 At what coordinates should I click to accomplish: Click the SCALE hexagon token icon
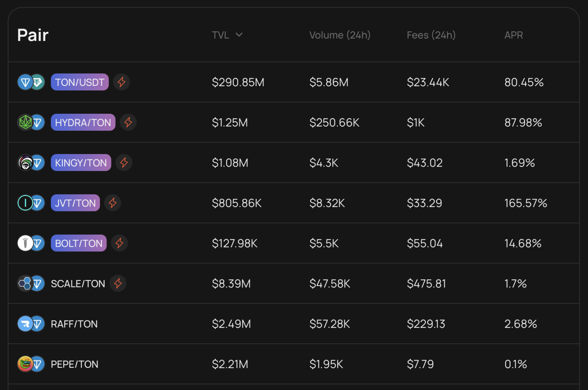click(x=25, y=283)
